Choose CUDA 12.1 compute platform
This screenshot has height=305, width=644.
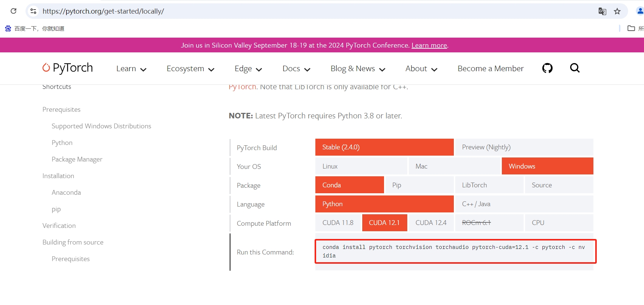pyautogui.click(x=384, y=223)
